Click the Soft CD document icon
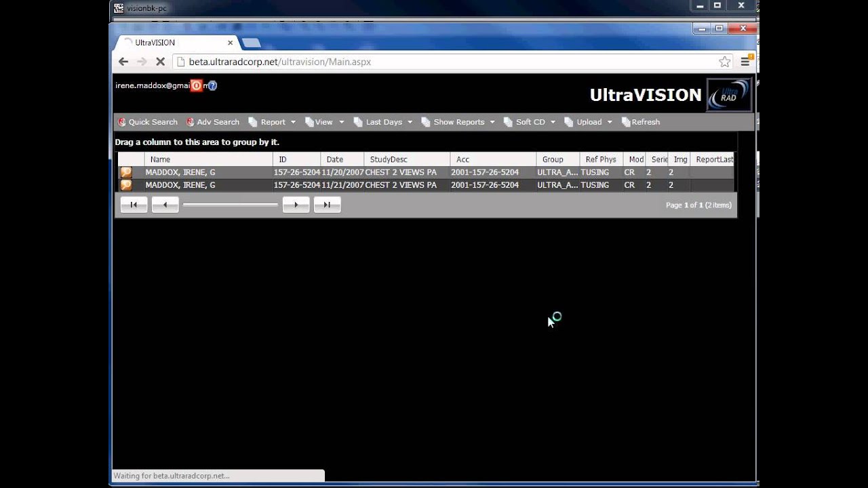 pyautogui.click(x=508, y=122)
